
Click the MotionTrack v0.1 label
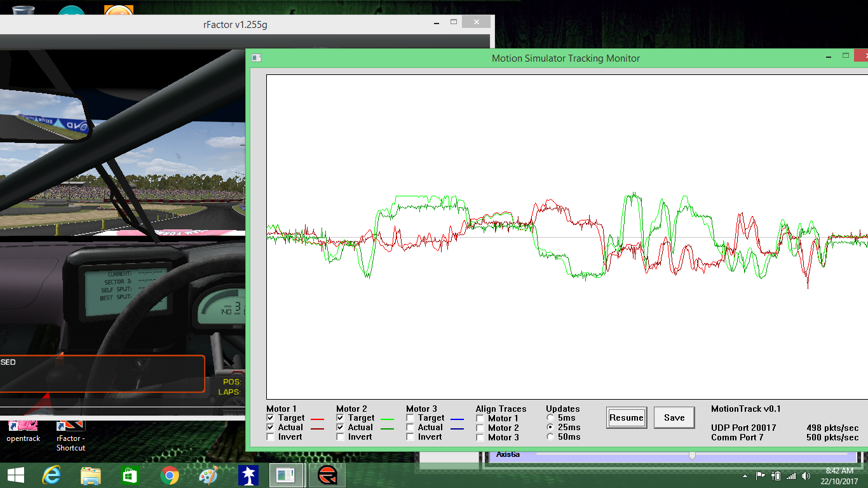(x=746, y=409)
